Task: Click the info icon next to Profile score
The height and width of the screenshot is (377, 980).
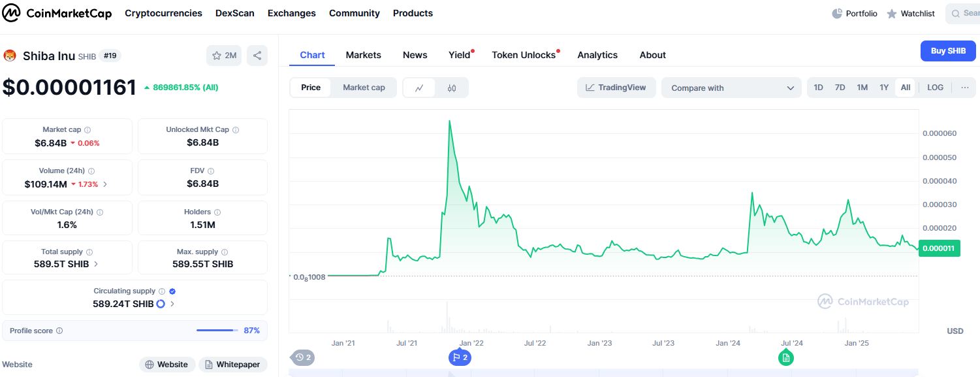Action: tap(59, 331)
